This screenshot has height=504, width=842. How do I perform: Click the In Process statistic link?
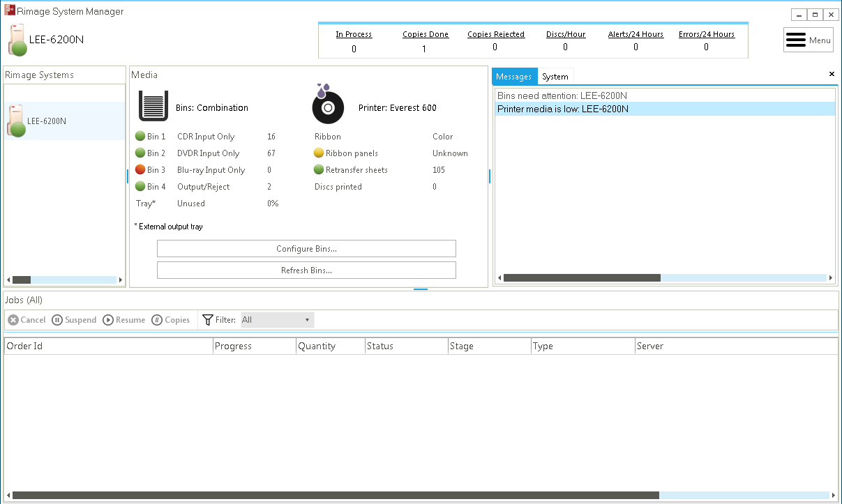point(354,34)
